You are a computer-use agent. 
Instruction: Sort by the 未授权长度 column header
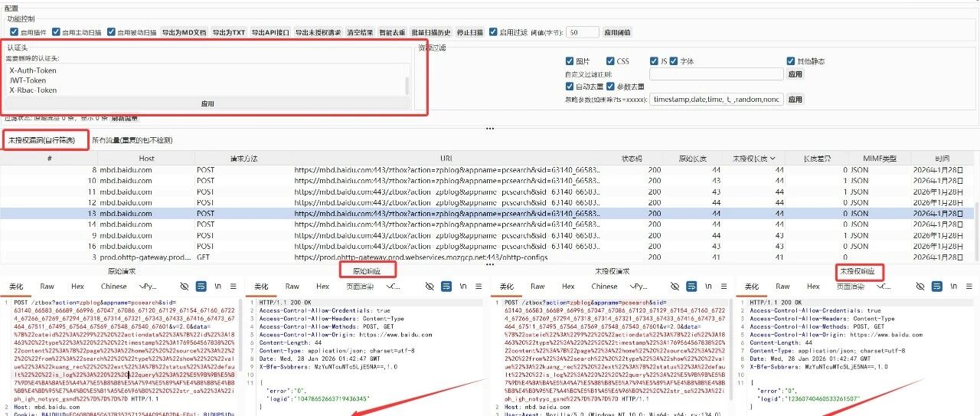click(753, 159)
